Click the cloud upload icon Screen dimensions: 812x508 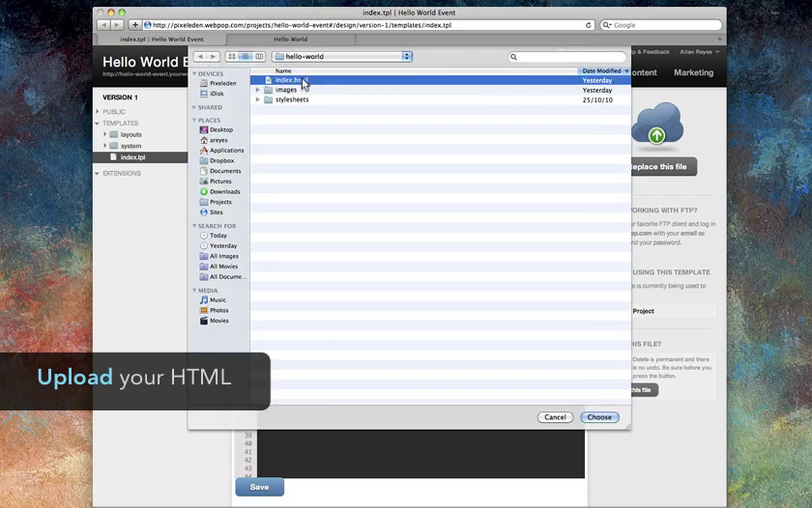coord(657,125)
